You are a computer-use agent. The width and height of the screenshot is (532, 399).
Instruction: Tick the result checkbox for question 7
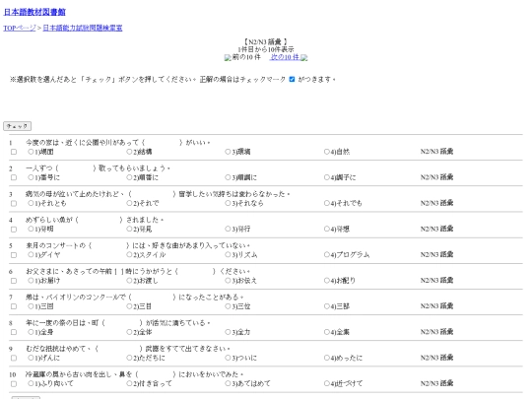(x=14, y=306)
